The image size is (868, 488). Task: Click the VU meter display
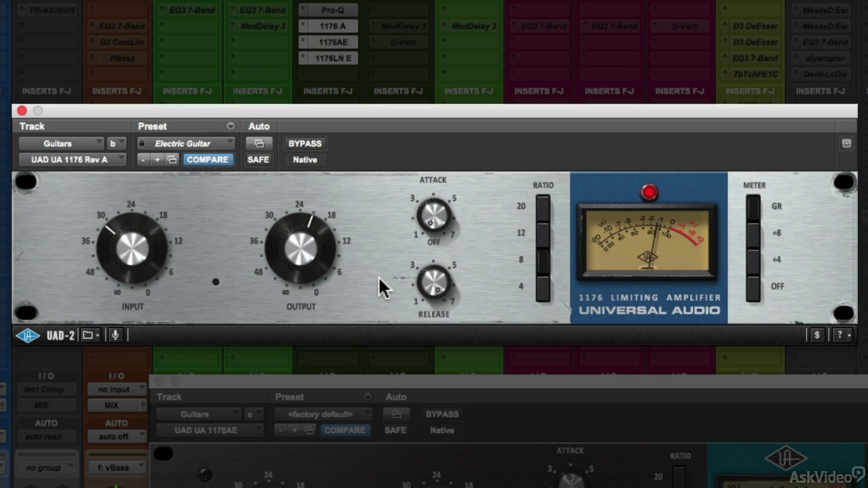click(647, 241)
